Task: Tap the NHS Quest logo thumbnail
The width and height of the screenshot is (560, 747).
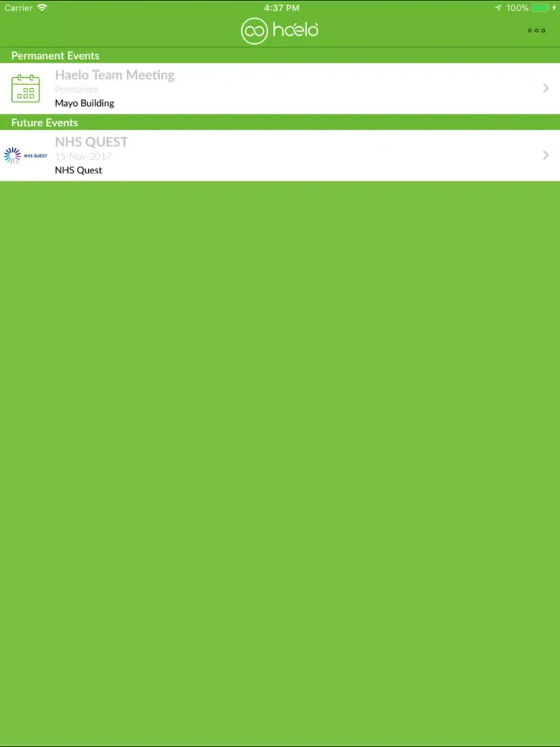Action: 25,155
